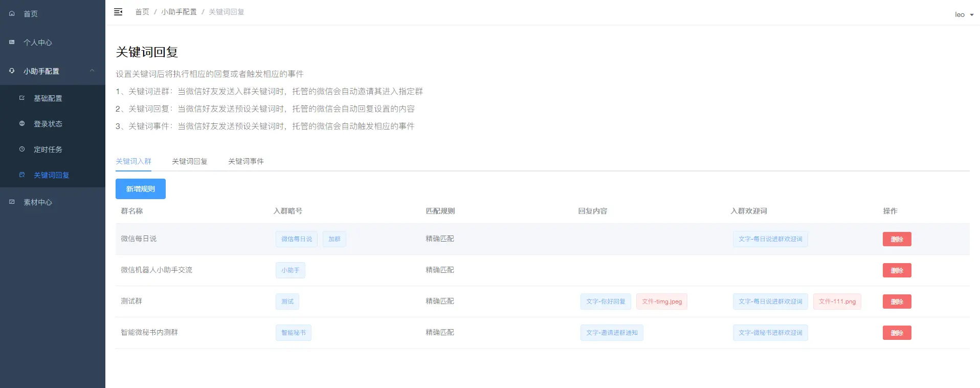Click the 微信每日说 keyword tag
The image size is (980, 388).
[297, 239]
